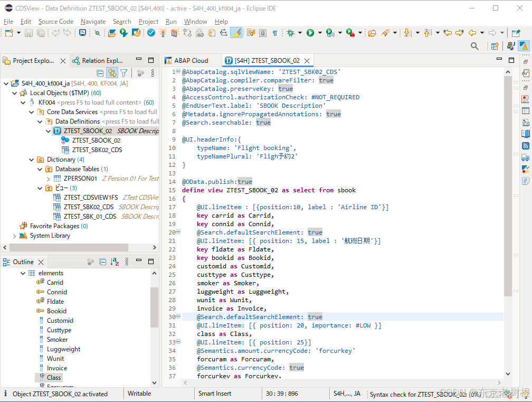Click the Project Explorer view menu dots
The image size is (532, 402).
pyautogui.click(x=153, y=73)
